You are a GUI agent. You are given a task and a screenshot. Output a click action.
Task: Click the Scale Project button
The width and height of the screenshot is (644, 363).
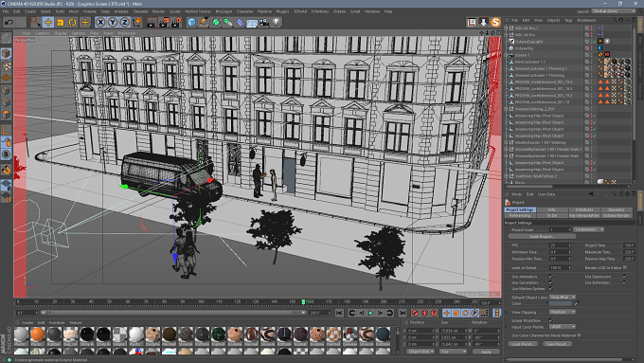coord(542,237)
